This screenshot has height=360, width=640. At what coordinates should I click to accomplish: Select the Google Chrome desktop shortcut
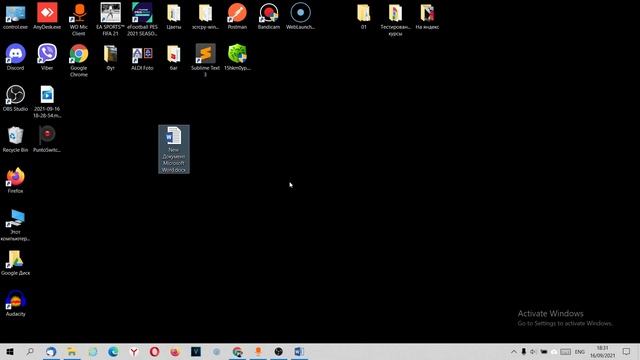79,60
